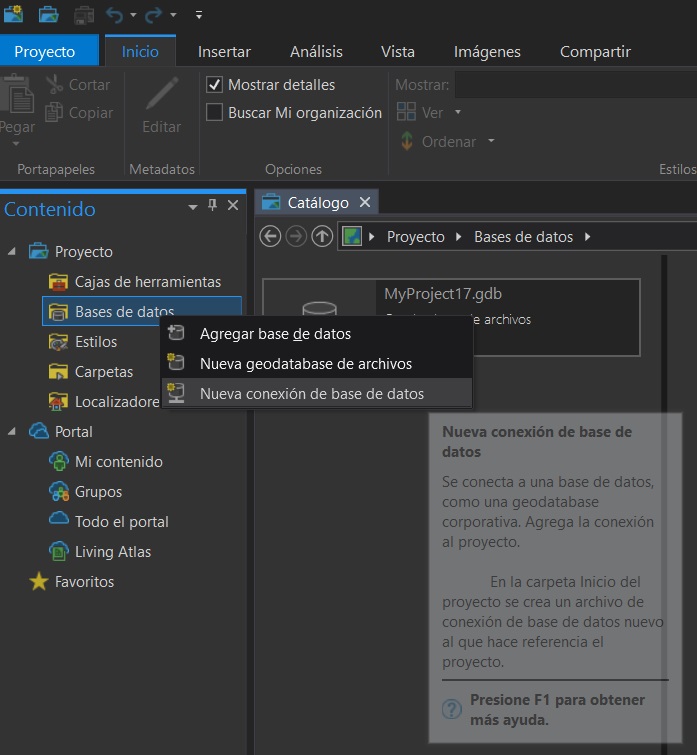This screenshot has width=697, height=755.
Task: Choose Nueva conexión de base de datos entry
Action: [x=317, y=393]
